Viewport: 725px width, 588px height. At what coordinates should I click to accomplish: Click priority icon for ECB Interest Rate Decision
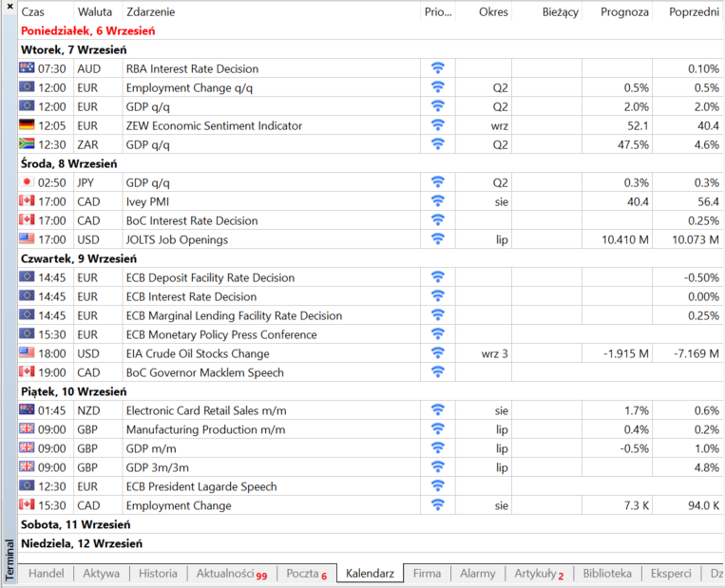click(x=437, y=295)
